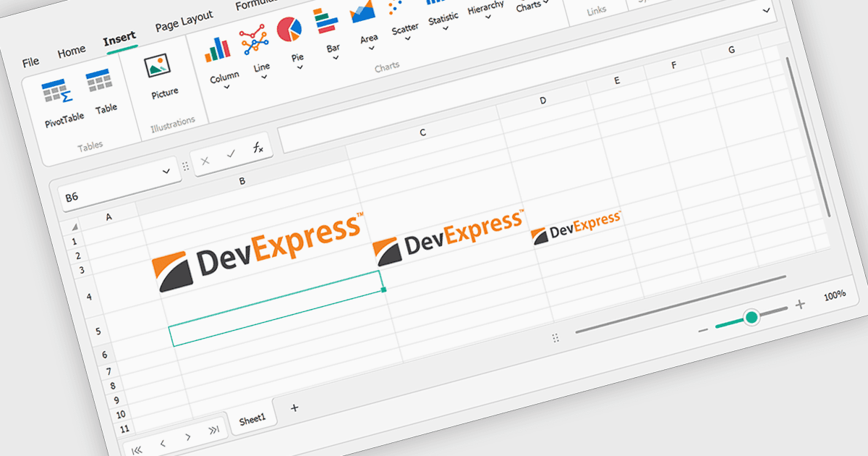Viewport: 868px width, 456px height.
Task: Open the Pie chart gallery
Action: coord(293,41)
